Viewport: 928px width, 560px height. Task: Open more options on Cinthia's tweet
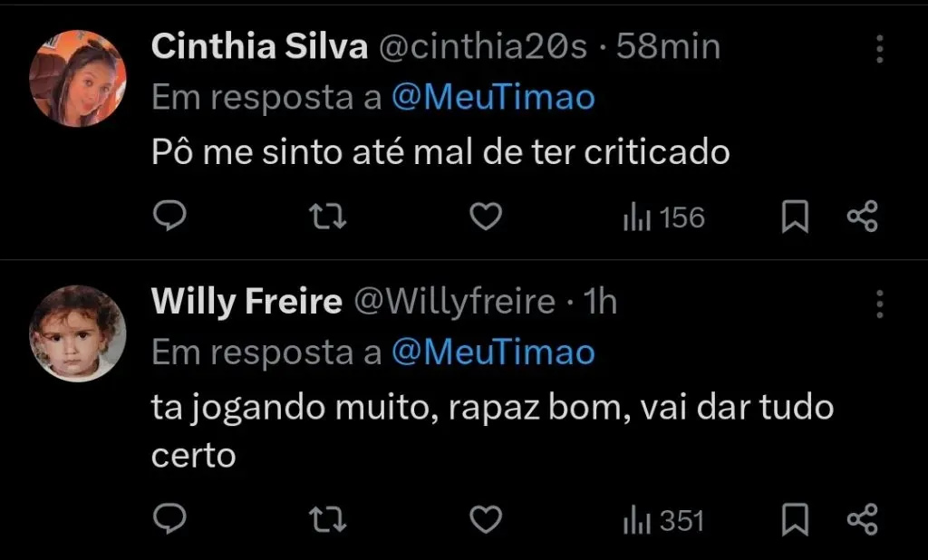879,50
